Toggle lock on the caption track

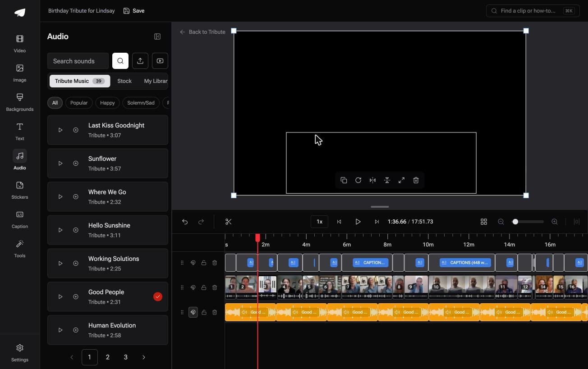(x=204, y=263)
